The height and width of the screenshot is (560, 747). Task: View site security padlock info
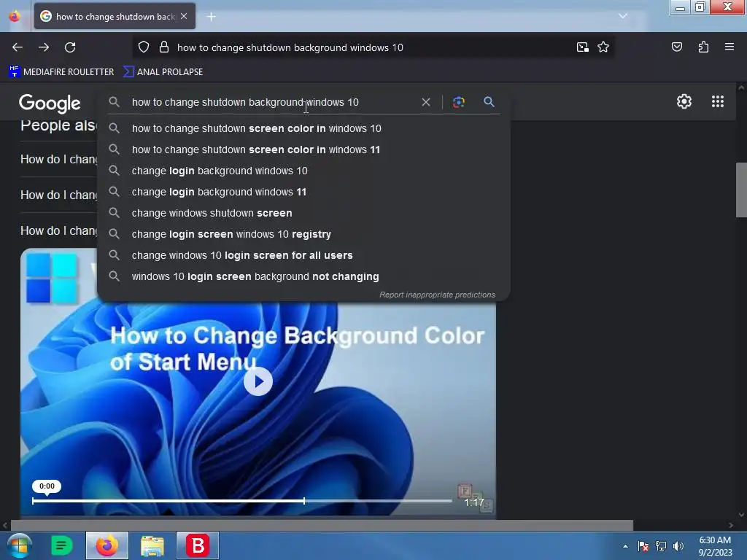click(164, 47)
